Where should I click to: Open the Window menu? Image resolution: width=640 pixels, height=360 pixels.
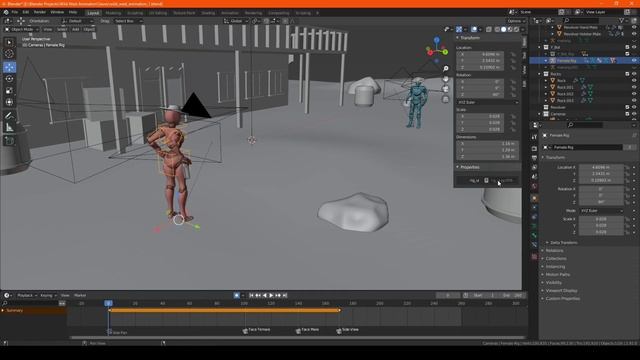pyautogui.click(x=57, y=12)
